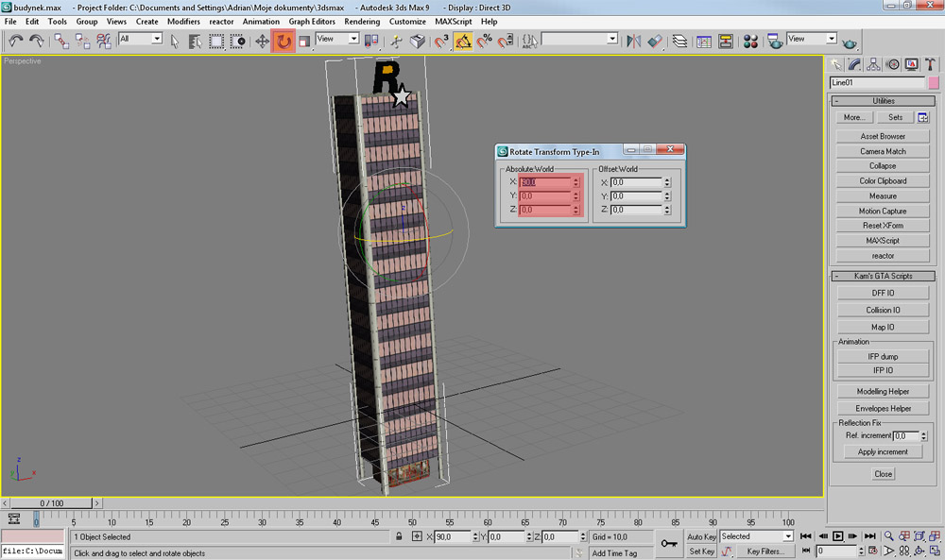The height and width of the screenshot is (560, 945).
Task: Switch to the Hierarchy panel tab
Action: (873, 64)
